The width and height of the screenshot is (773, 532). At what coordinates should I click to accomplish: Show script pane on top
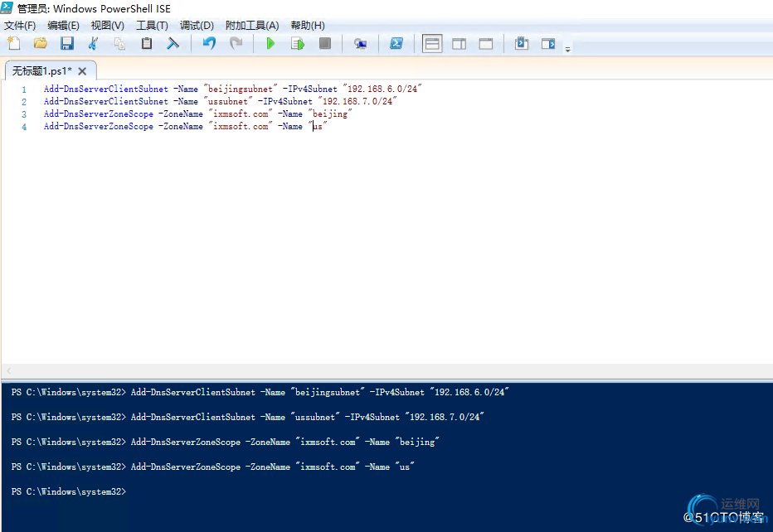432,43
